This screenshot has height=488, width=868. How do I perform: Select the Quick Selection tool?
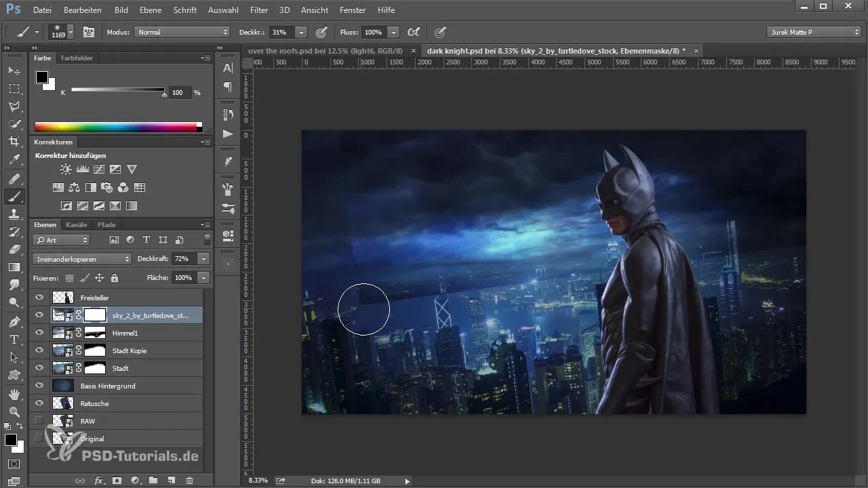pyautogui.click(x=14, y=124)
